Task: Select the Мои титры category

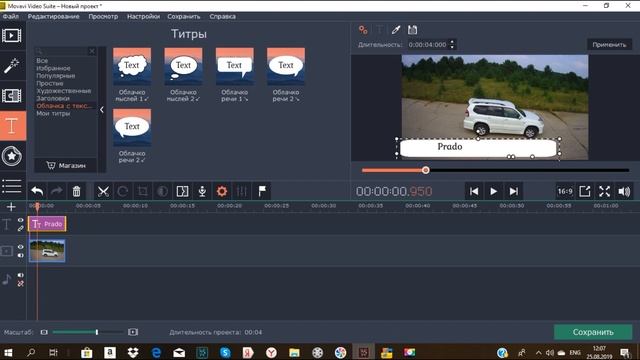Action: (x=53, y=113)
